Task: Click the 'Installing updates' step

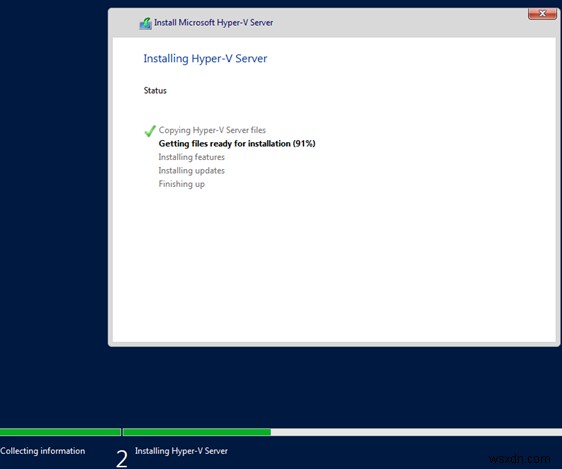Action: pyautogui.click(x=191, y=171)
